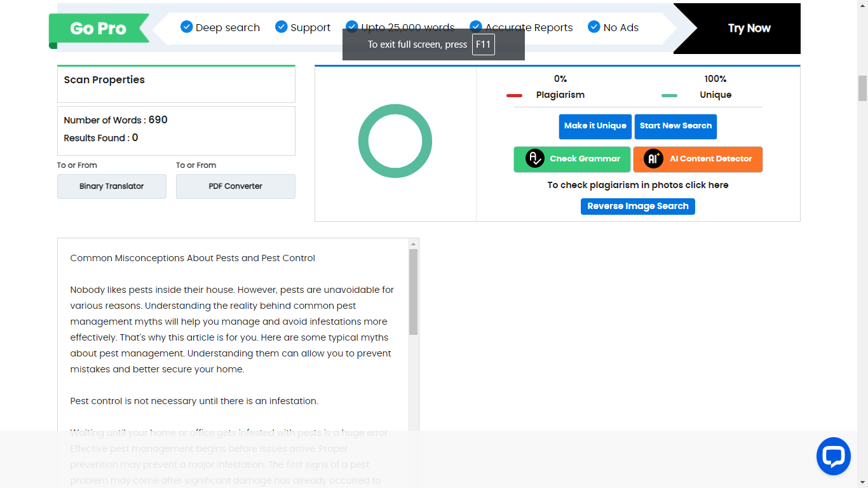Click the Try Now button
This screenshot has width=868, height=488.
tap(749, 29)
